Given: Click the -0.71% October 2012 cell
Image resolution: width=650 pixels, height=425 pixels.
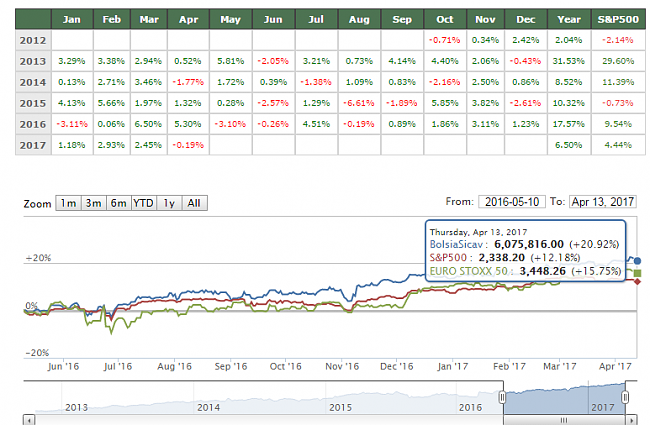Looking at the screenshot, I should (445, 40).
